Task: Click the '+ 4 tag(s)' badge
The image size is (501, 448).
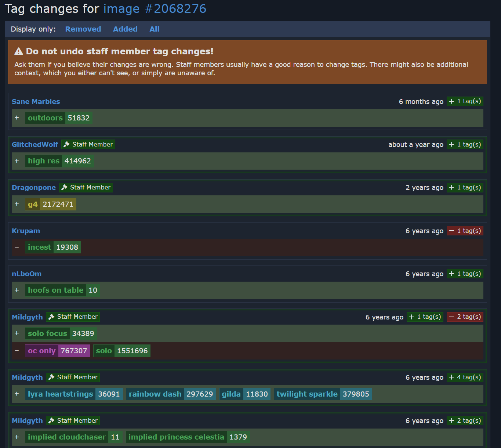Action: 465,377
